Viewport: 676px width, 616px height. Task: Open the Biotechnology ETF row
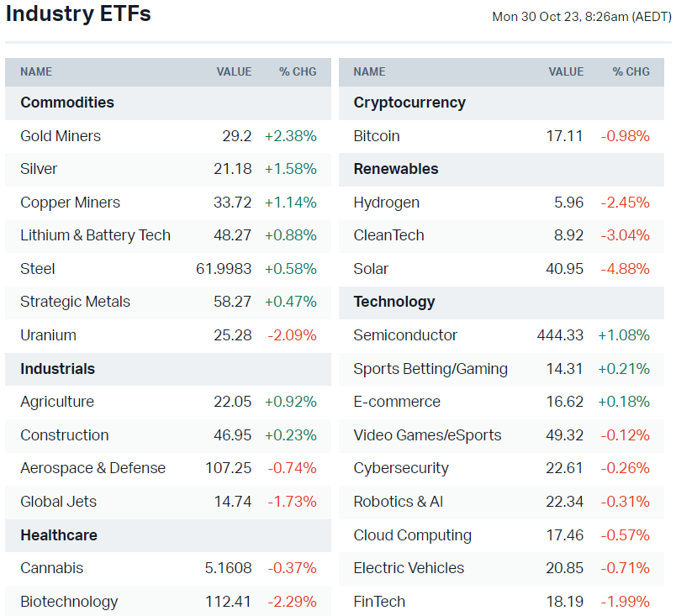69,602
